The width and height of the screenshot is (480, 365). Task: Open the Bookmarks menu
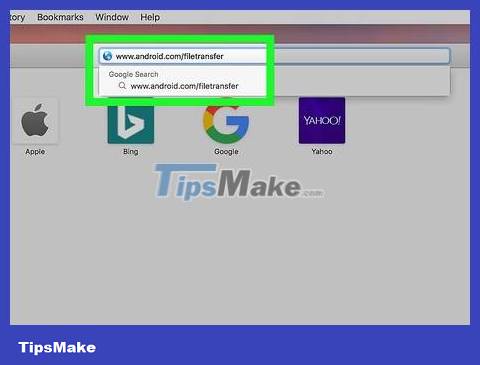click(60, 17)
